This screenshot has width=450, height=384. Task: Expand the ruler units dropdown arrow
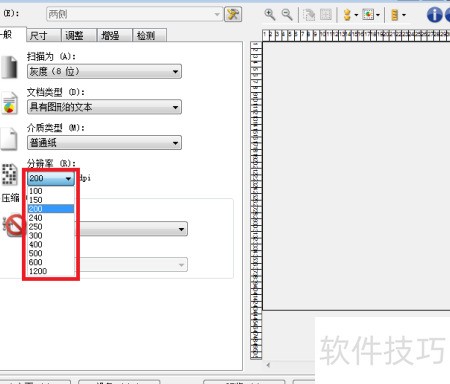(404, 15)
